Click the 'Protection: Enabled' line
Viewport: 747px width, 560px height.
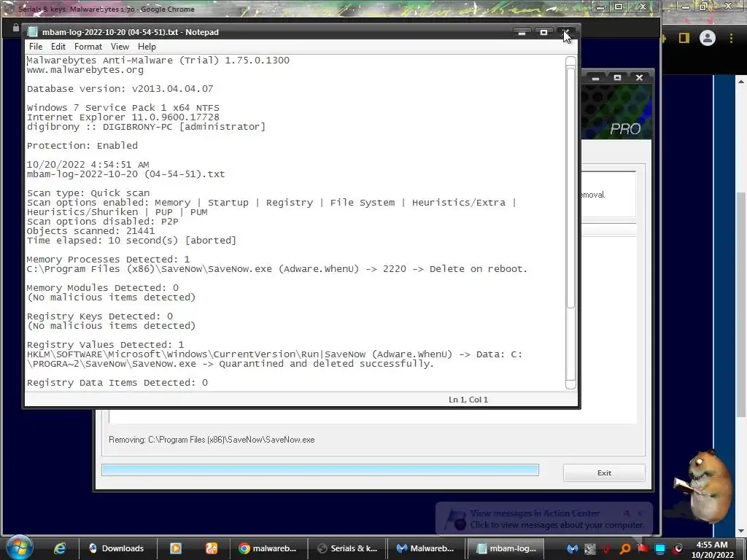pos(82,146)
